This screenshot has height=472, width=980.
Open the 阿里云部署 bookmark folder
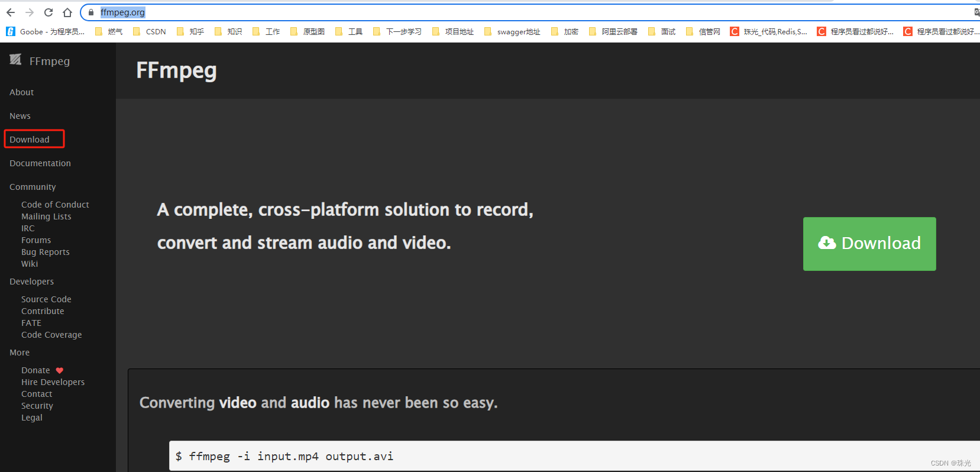(613, 31)
